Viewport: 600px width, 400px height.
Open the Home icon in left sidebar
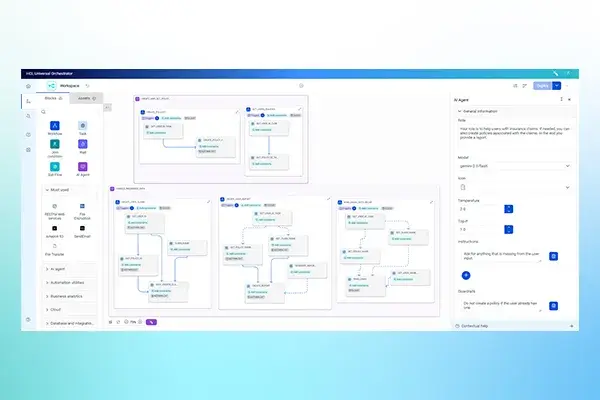[x=28, y=86]
